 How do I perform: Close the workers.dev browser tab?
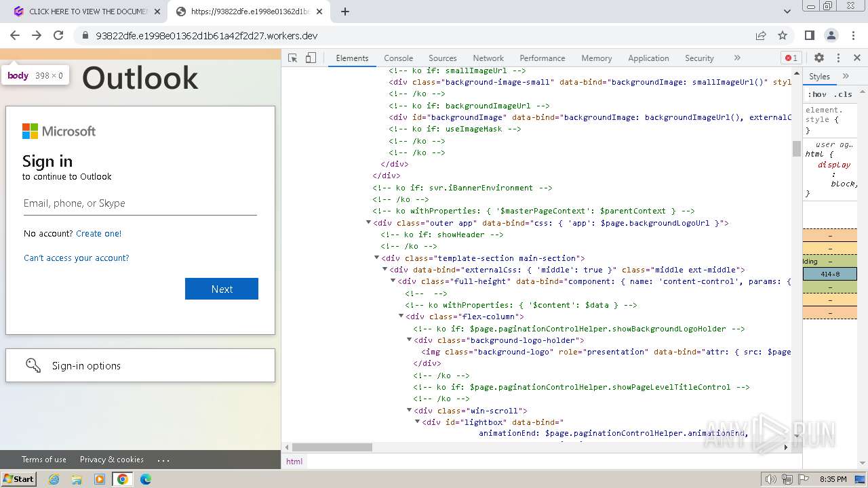[x=319, y=12]
